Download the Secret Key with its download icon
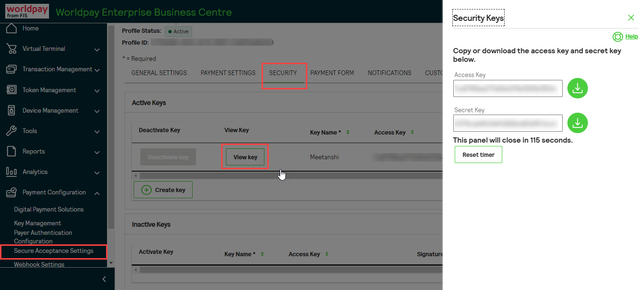 [577, 123]
